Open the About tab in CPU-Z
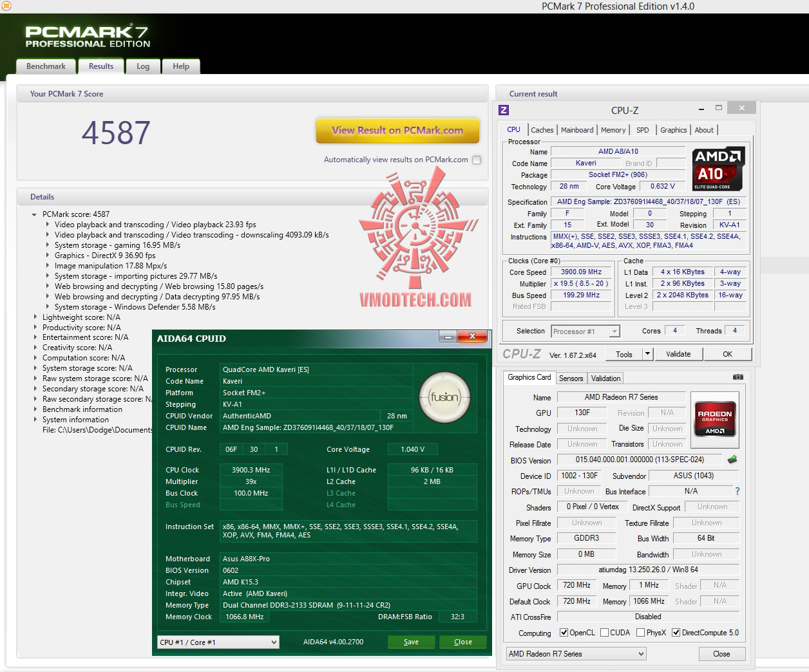This screenshot has width=809, height=672. [x=704, y=130]
